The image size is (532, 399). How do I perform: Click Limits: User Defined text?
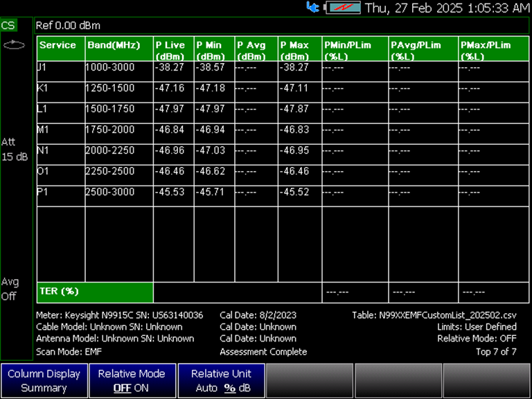477,327
